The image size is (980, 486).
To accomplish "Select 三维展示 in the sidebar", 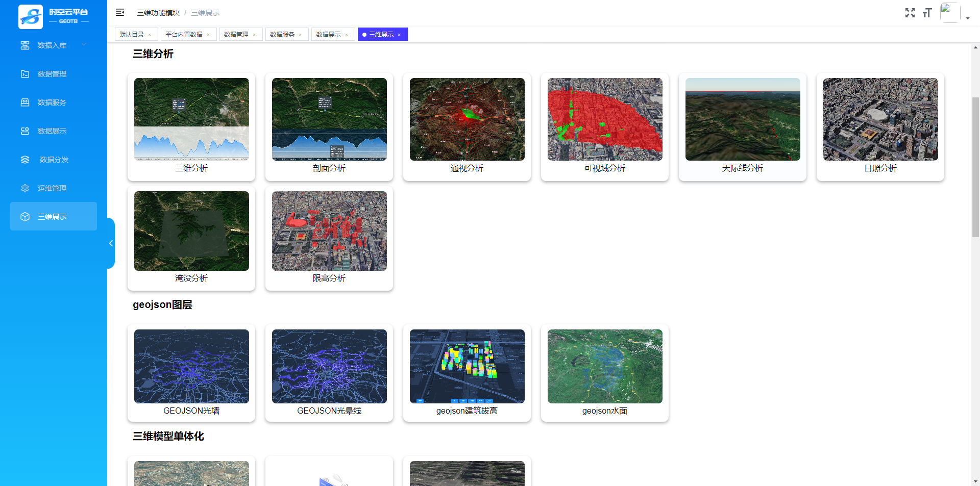I will point(53,217).
